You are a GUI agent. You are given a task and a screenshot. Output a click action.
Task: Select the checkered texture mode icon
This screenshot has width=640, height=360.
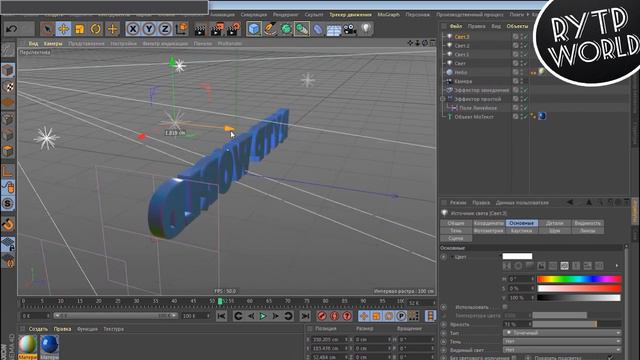click(x=8, y=86)
